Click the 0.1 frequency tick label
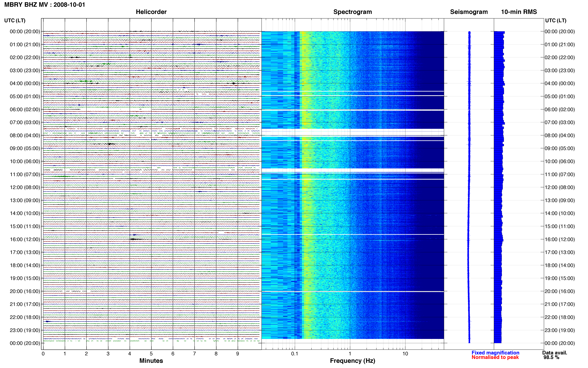The width and height of the screenshot is (588, 368). (x=295, y=354)
